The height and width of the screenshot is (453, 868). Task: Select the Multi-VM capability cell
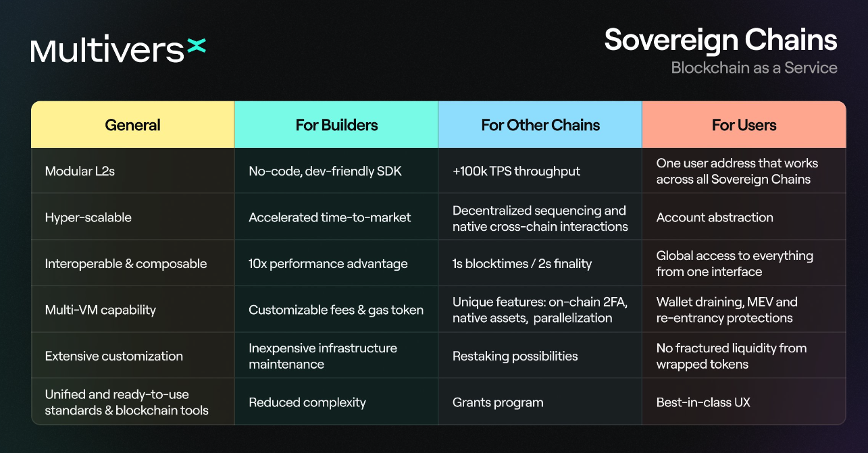pos(101,310)
